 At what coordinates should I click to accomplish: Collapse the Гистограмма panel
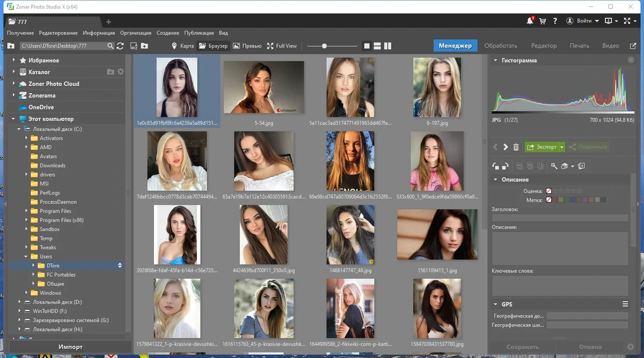[x=495, y=61]
